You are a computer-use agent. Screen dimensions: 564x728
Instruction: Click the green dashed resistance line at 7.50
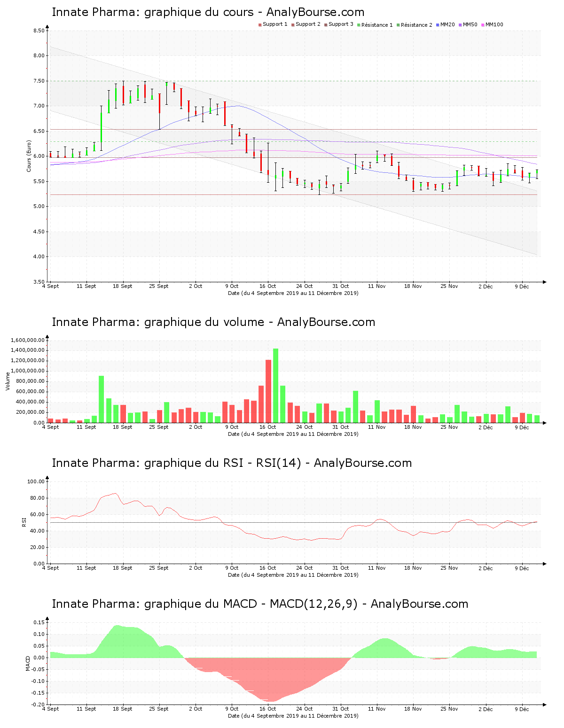(x=293, y=81)
